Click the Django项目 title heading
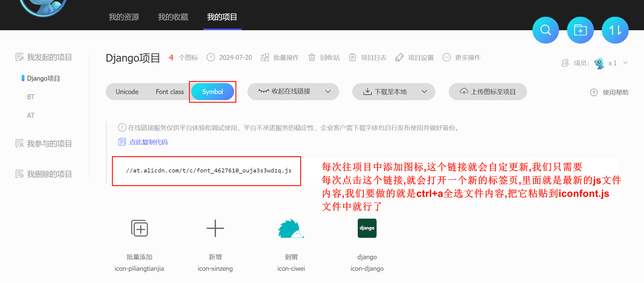 pos(133,58)
